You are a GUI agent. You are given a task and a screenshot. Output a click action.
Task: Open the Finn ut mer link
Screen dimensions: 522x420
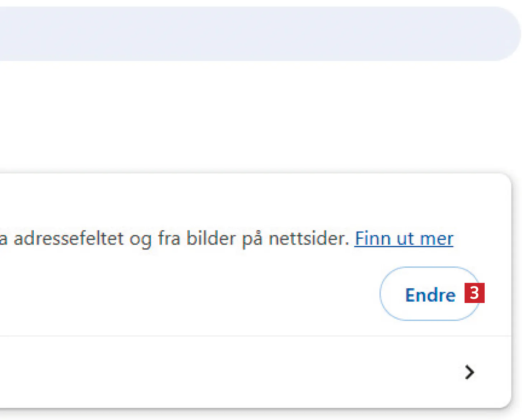pos(404,239)
